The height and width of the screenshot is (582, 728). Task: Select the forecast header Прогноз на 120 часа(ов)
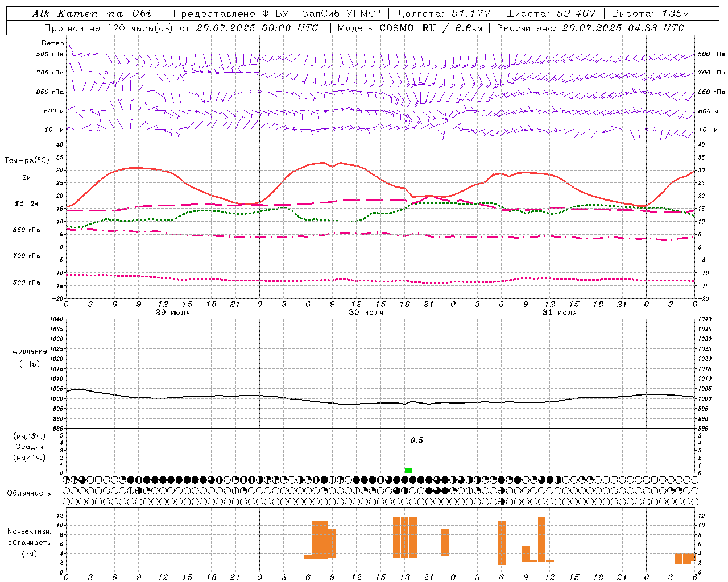coord(109,28)
